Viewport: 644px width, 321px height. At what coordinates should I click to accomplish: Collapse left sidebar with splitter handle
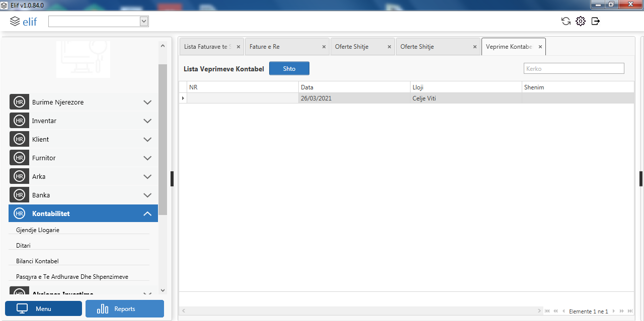pyautogui.click(x=172, y=179)
